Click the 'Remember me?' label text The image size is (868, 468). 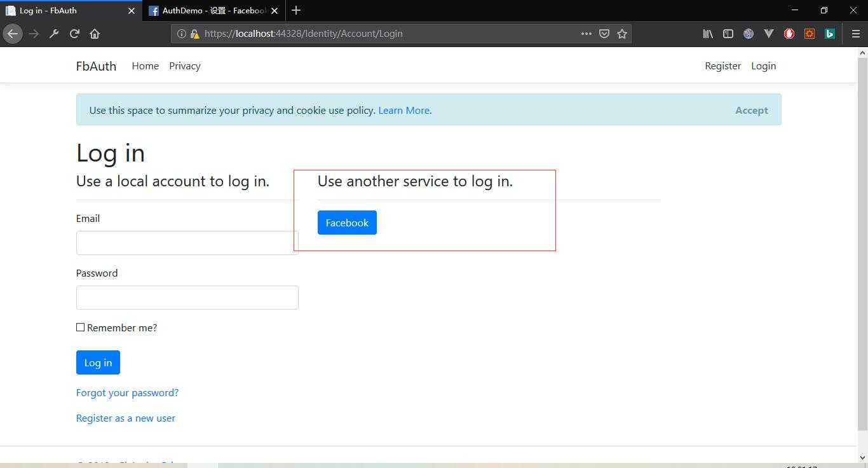coord(122,328)
